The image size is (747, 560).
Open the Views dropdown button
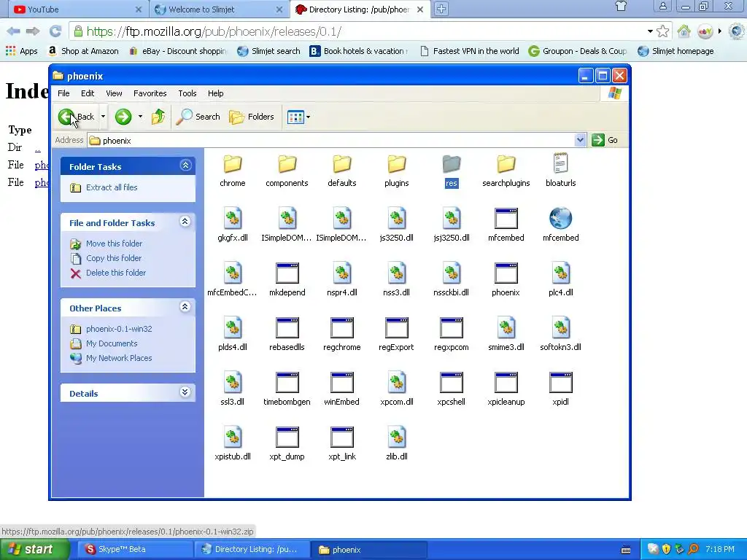pyautogui.click(x=298, y=117)
